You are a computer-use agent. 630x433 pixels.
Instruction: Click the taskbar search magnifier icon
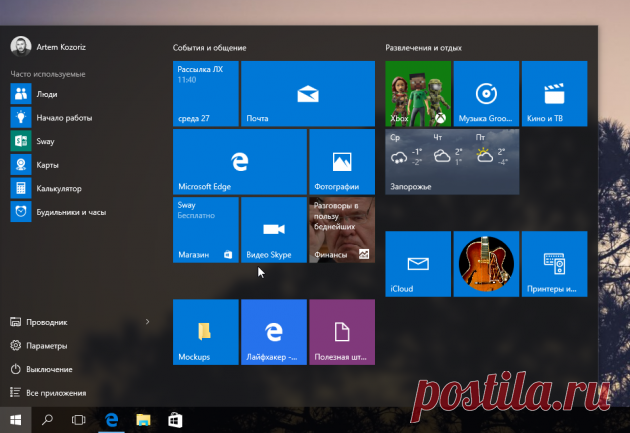coord(47,420)
